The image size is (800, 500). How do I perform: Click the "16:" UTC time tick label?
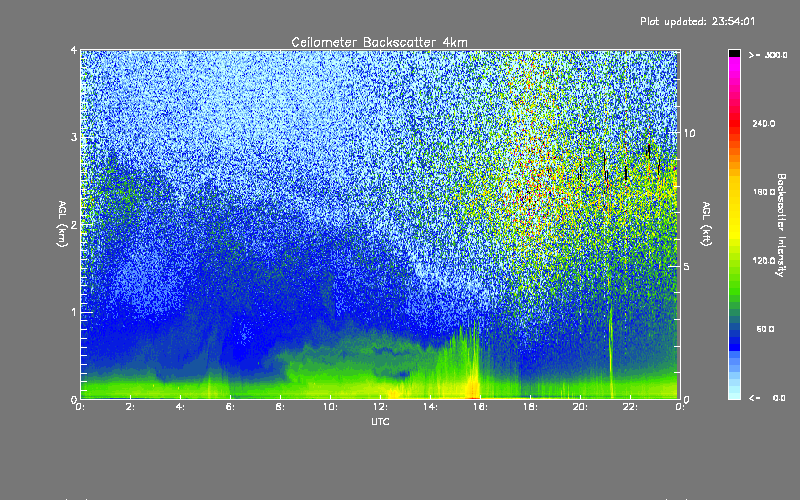point(480,407)
